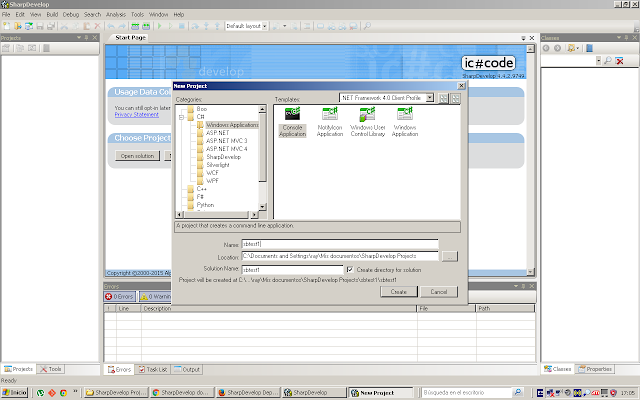
Task: Select Silverlight category
Action: [x=218, y=165]
